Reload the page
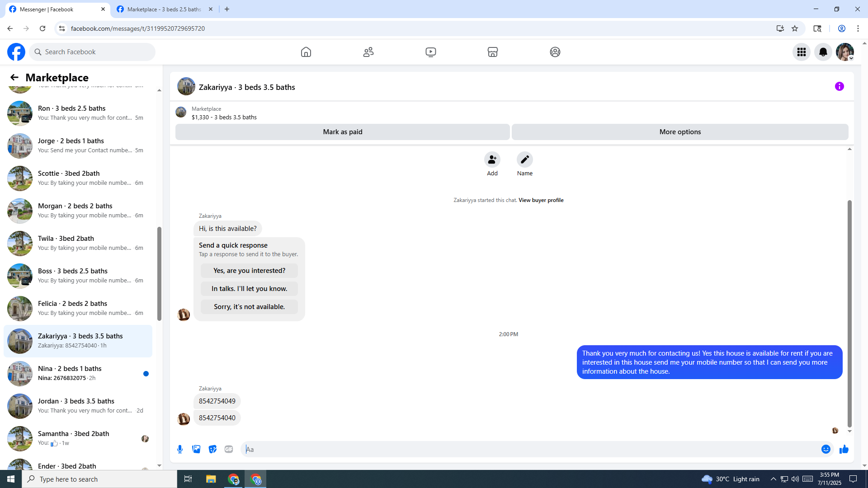Viewport: 868px width, 488px height. pyautogui.click(x=42, y=28)
